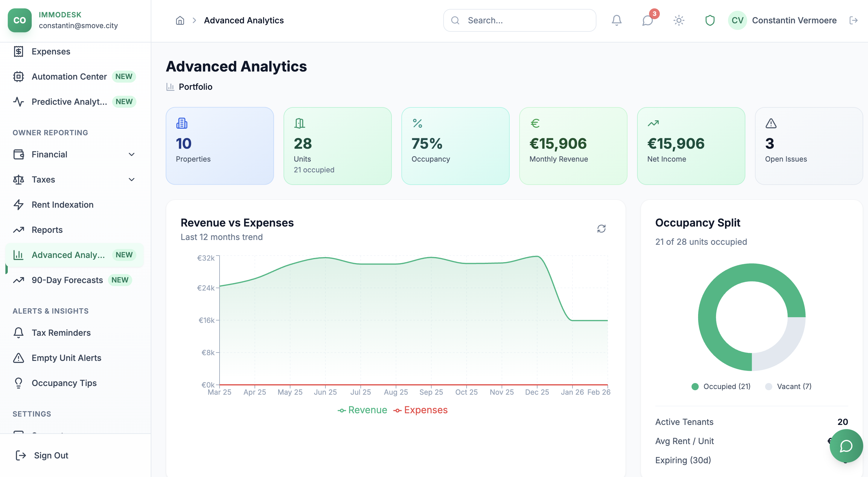The height and width of the screenshot is (477, 868).
Task: Expand the Taxes section
Action: tap(131, 179)
